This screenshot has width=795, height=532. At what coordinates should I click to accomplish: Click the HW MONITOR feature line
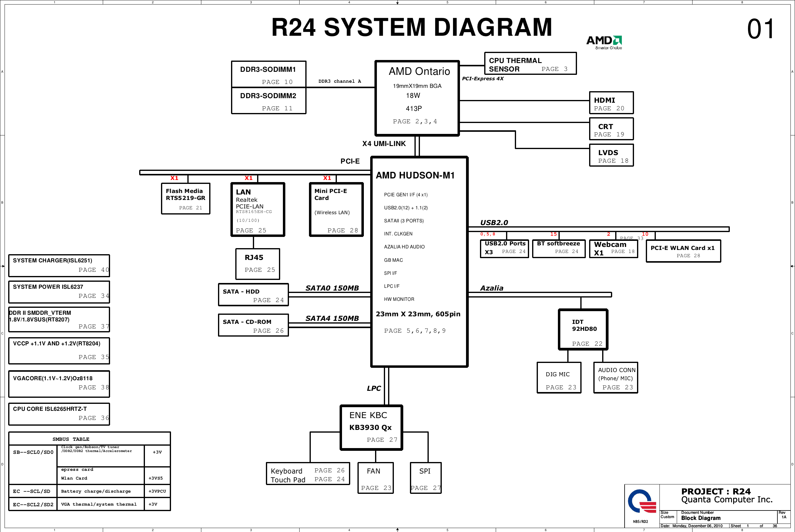pyautogui.click(x=399, y=299)
